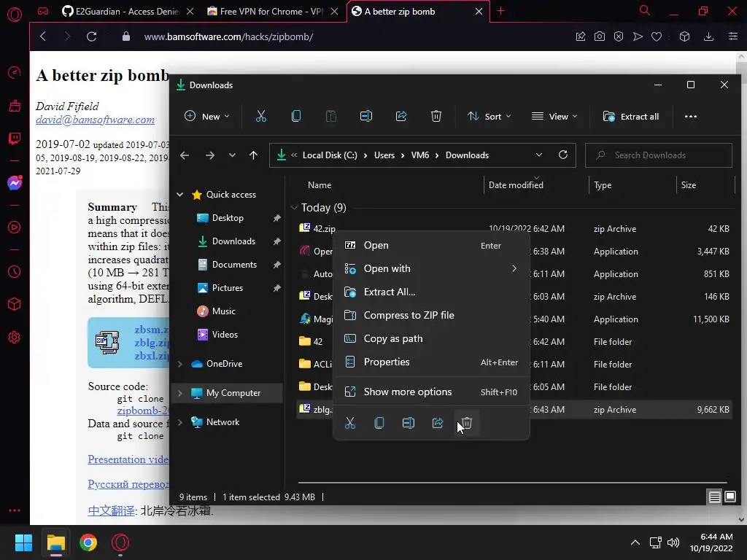Open the View dropdown
The width and height of the screenshot is (747, 560).
(x=554, y=116)
